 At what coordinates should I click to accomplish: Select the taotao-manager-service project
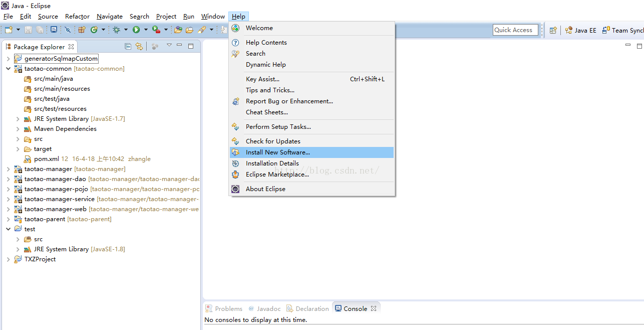coord(106,199)
